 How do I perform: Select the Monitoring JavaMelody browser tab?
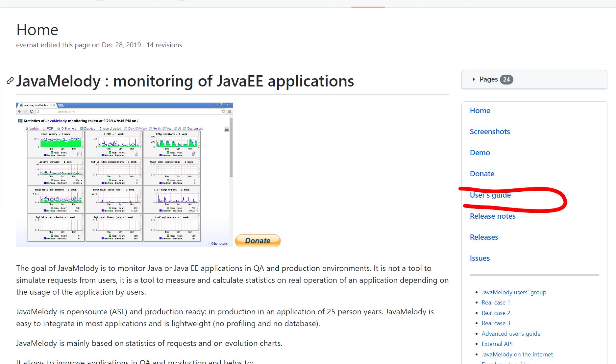tap(36, 105)
